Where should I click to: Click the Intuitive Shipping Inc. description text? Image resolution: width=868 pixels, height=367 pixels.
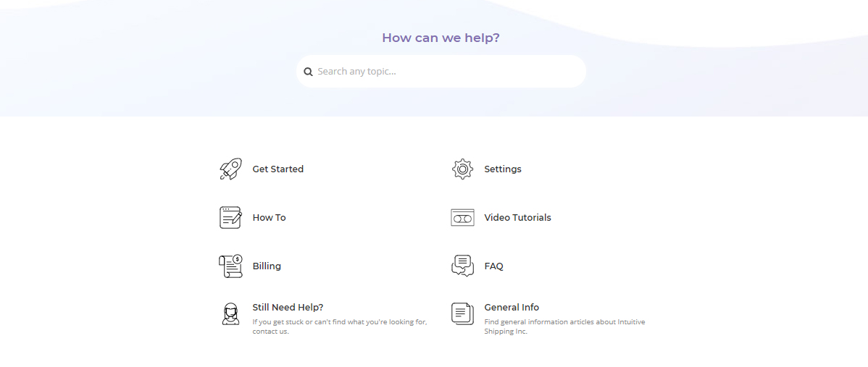click(564, 326)
